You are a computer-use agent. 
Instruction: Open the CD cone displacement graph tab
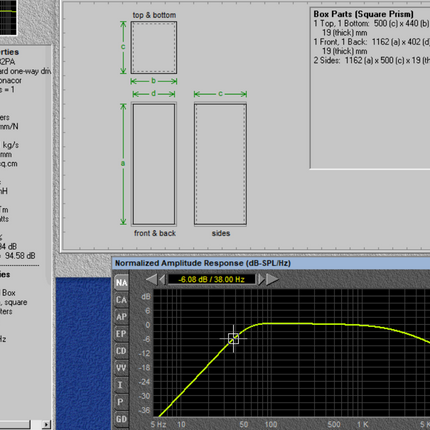pyautogui.click(x=121, y=351)
